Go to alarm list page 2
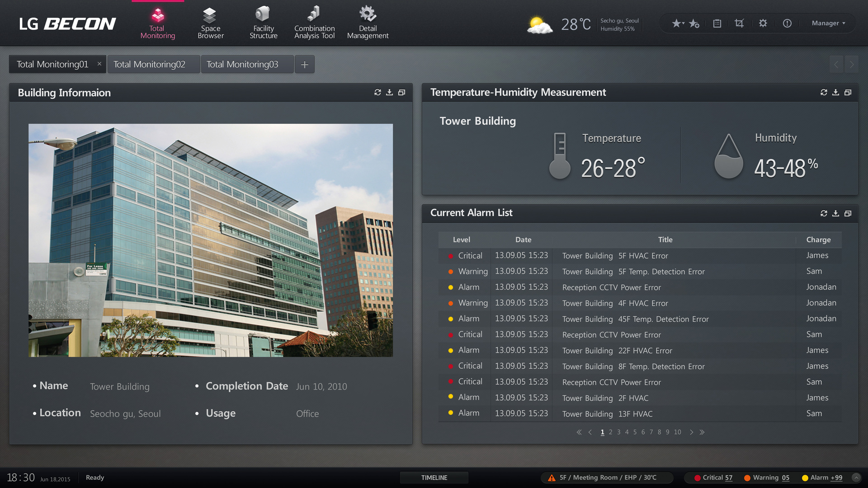This screenshot has height=488, width=868. coord(610,432)
